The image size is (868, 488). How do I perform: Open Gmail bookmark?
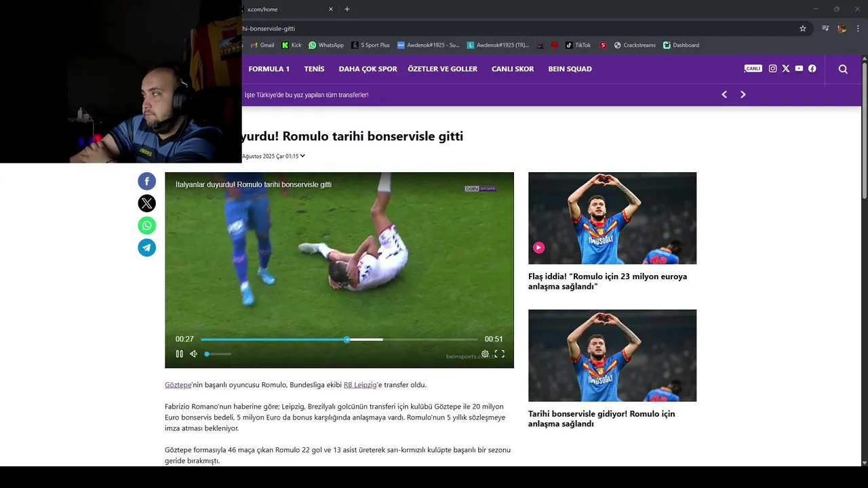pyautogui.click(x=262, y=45)
